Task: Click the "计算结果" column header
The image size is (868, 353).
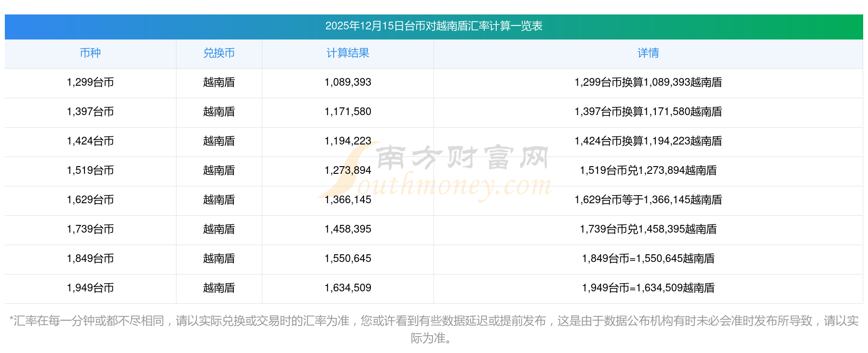Action: click(x=348, y=53)
